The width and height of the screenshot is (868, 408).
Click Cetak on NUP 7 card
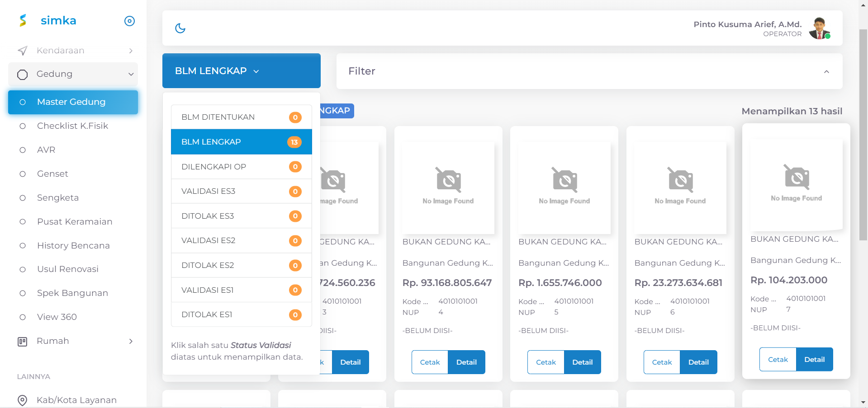[778, 360]
